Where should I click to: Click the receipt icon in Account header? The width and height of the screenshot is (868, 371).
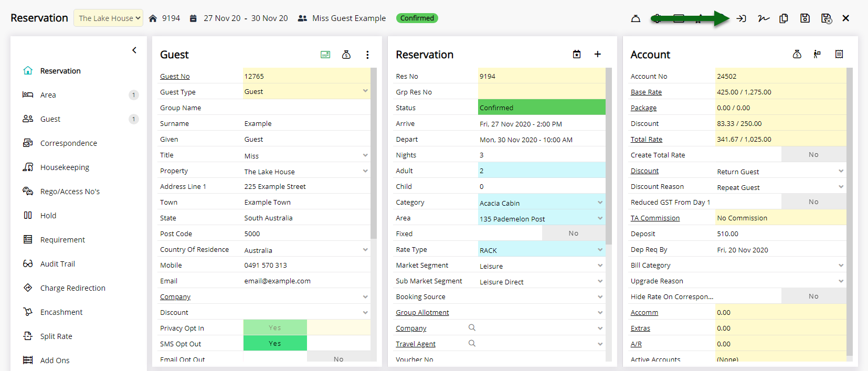click(x=839, y=54)
